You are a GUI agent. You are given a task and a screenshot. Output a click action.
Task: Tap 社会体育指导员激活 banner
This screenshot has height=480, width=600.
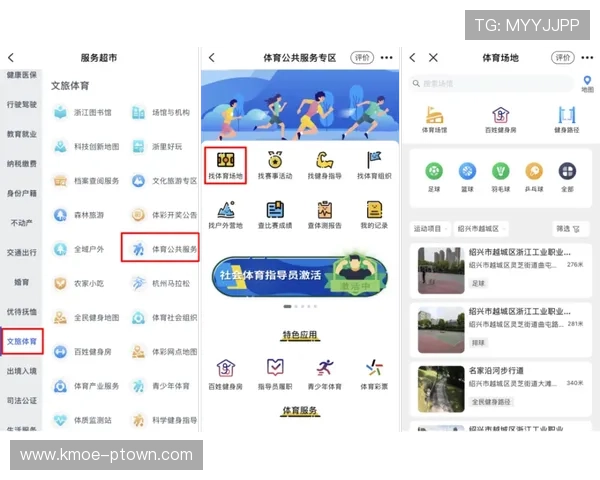coord(300,276)
